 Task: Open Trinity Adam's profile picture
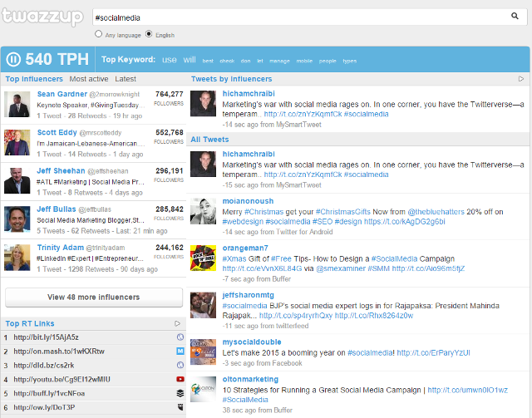pyautogui.click(x=17, y=258)
